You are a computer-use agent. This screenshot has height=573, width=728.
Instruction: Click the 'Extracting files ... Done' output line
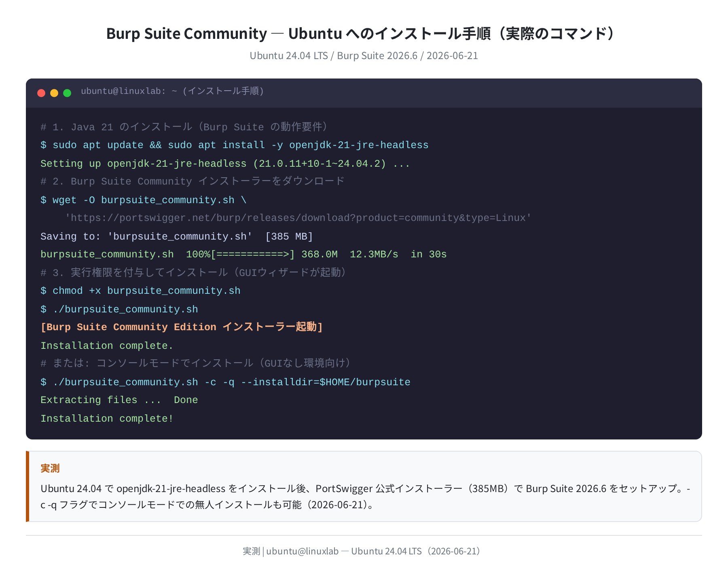[x=119, y=400]
